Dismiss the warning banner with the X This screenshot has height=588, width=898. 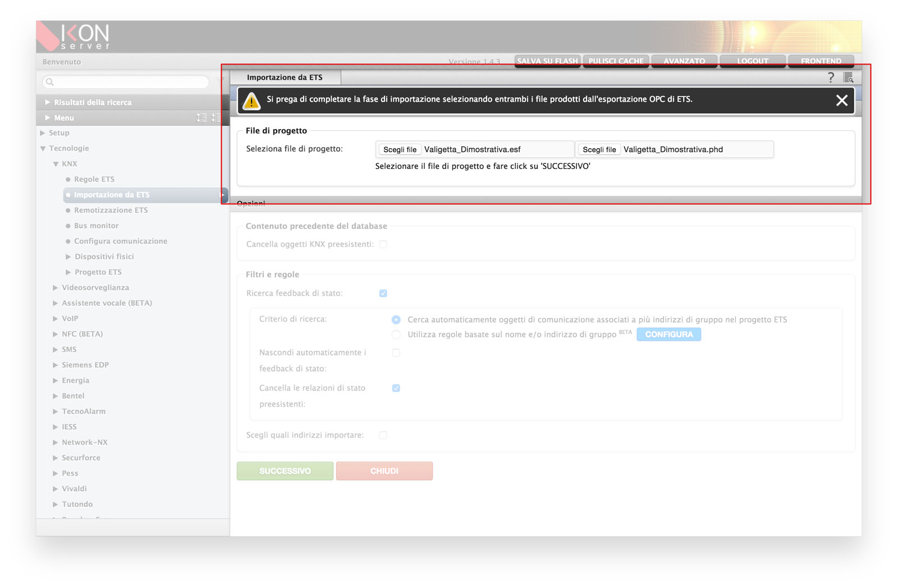coord(841,100)
